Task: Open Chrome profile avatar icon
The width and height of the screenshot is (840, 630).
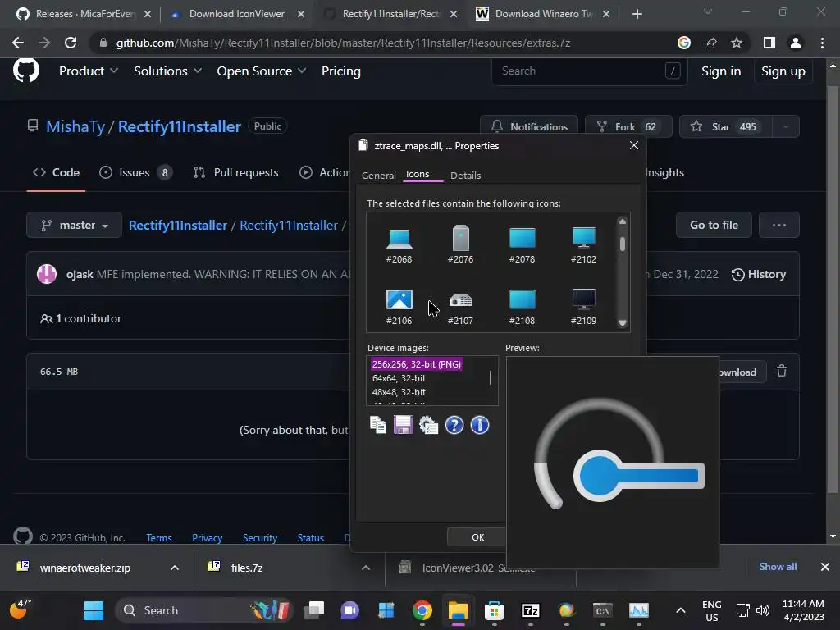Action: pos(796,43)
